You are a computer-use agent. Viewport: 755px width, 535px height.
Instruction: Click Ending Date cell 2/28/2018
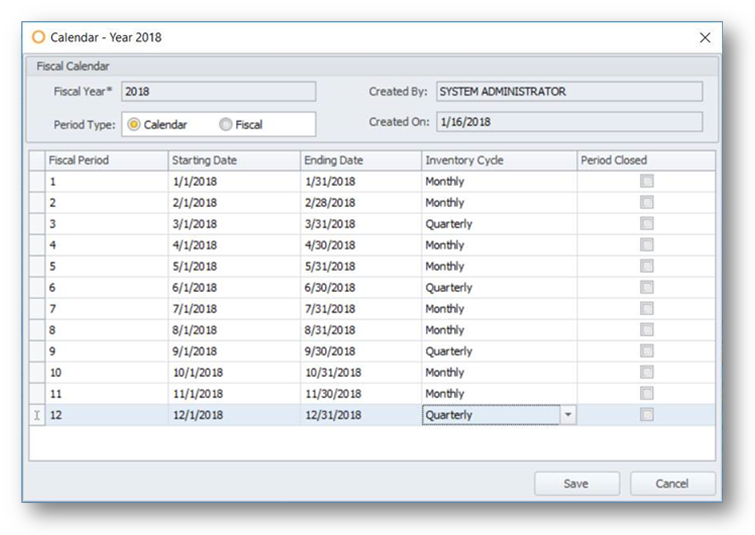tap(360, 203)
